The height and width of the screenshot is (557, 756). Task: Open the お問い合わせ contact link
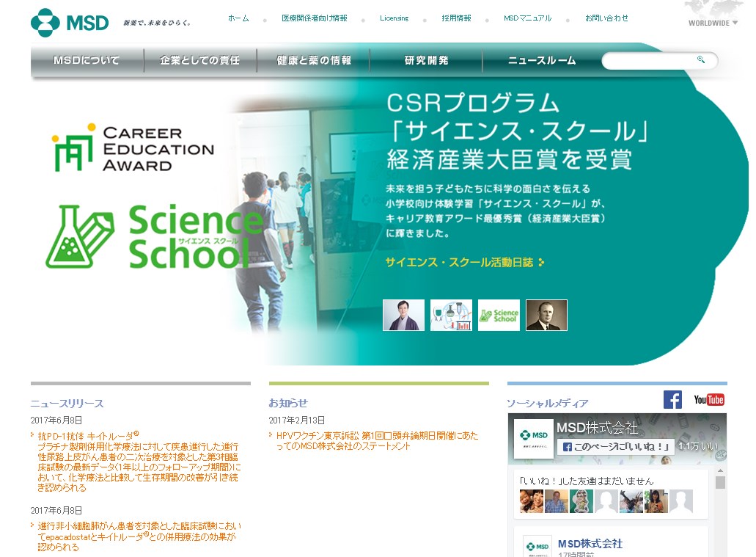(x=606, y=18)
